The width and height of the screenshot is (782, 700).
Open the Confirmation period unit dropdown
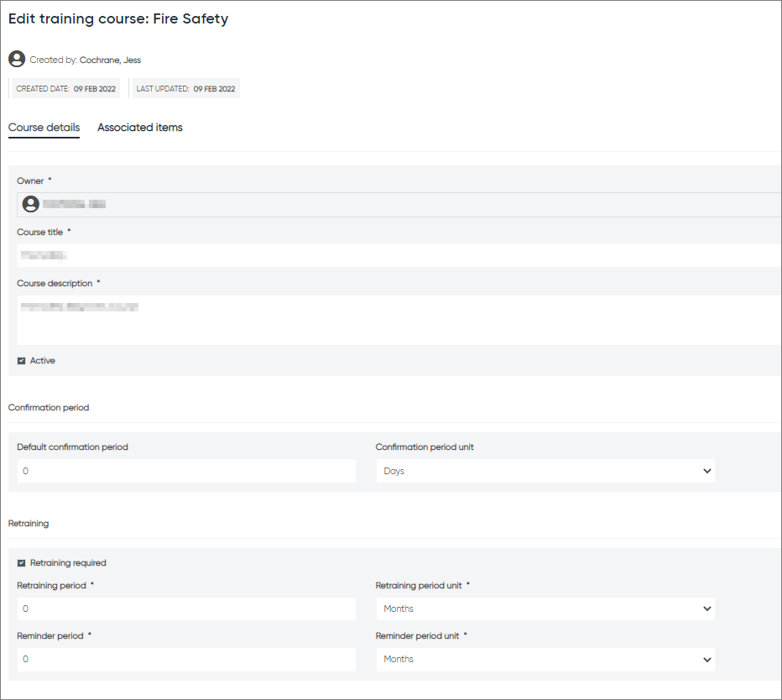(545, 471)
